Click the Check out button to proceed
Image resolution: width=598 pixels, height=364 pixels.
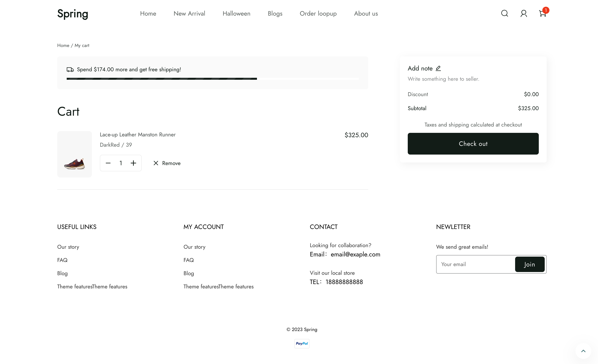tap(473, 144)
